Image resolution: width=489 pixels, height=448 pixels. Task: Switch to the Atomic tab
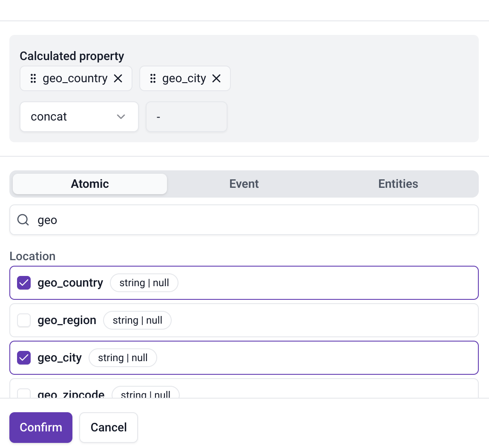click(x=90, y=184)
